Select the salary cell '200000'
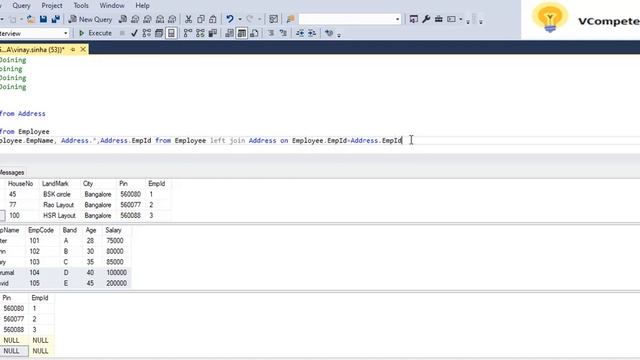 (116, 283)
